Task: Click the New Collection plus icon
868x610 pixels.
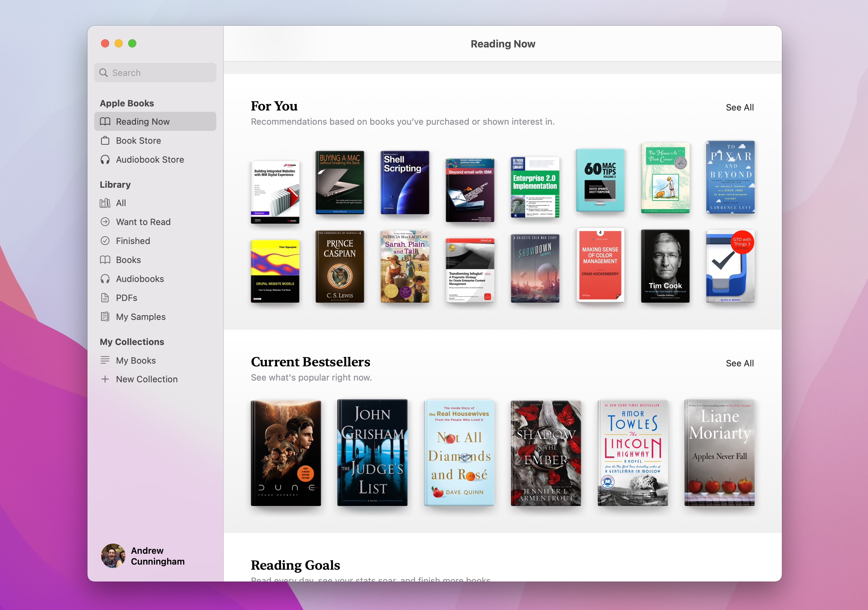Action: [x=105, y=379]
